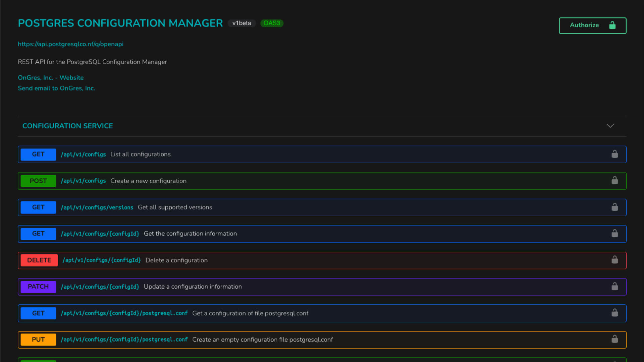Click 'Create a new configuration' description text
The height and width of the screenshot is (362, 644).
[148, 181]
